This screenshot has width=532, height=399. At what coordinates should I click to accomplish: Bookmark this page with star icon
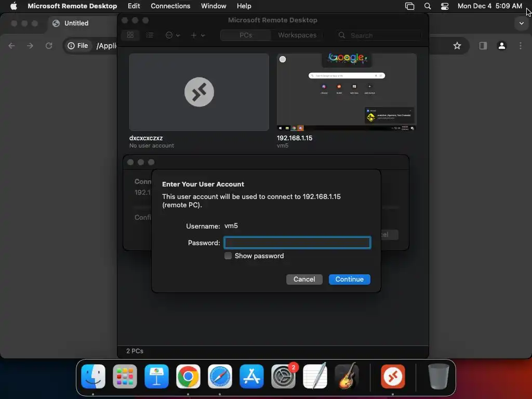tap(457, 46)
